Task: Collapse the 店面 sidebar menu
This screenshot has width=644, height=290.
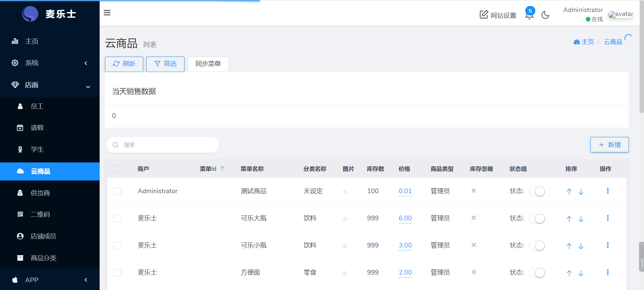Action: click(50, 85)
